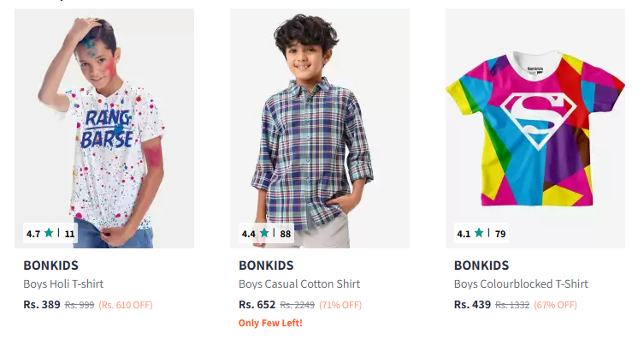The height and width of the screenshot is (340, 644).
Task: Click the 4.7 rating badge with 11 reviews
Action: pos(50,234)
